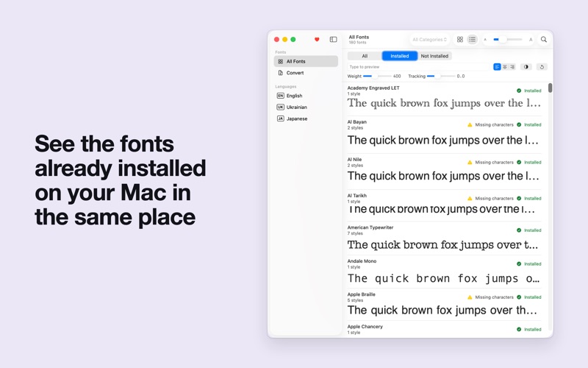Click the Type to preview field
Screen dimensions: 588x368
418,67
